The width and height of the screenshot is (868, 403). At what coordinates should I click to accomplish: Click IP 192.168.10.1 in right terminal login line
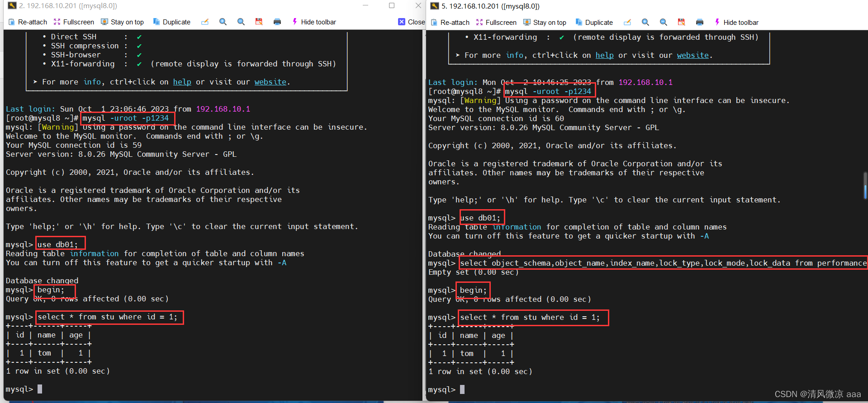(645, 82)
